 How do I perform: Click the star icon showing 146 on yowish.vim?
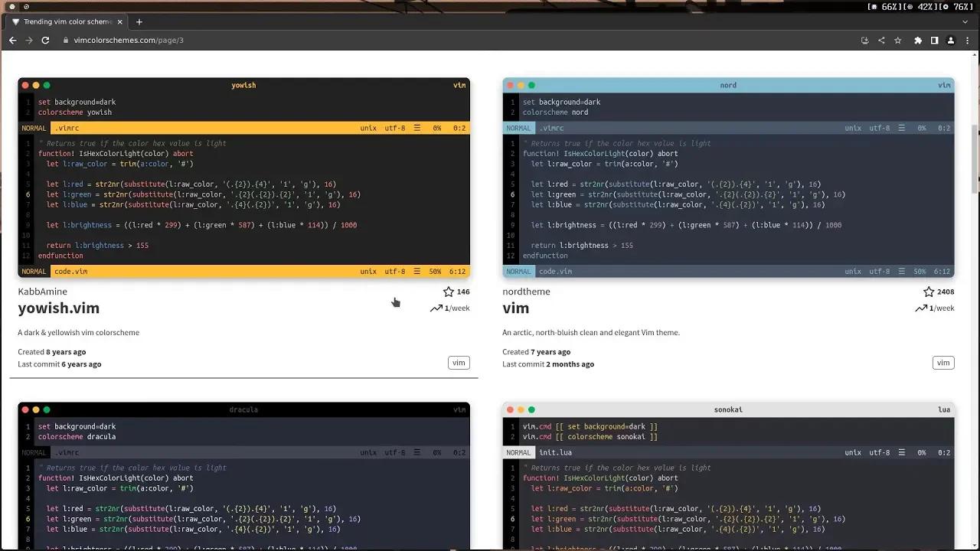click(x=449, y=292)
